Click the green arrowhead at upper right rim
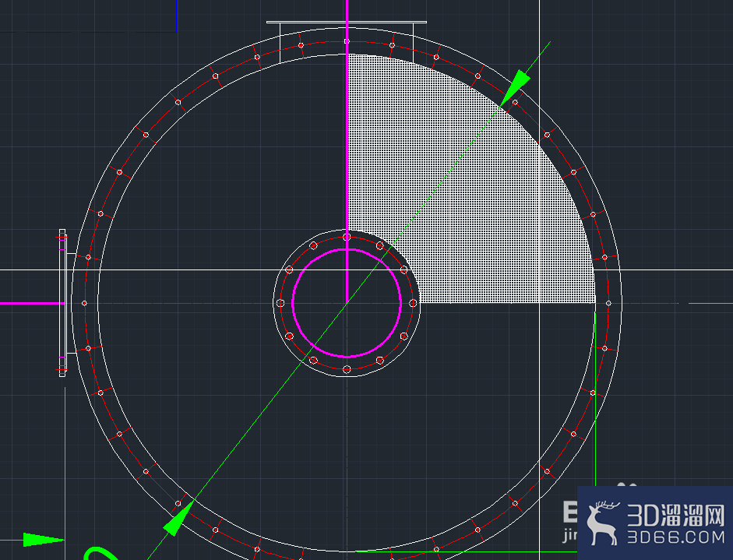Viewport: 733px width, 560px height. [515, 88]
